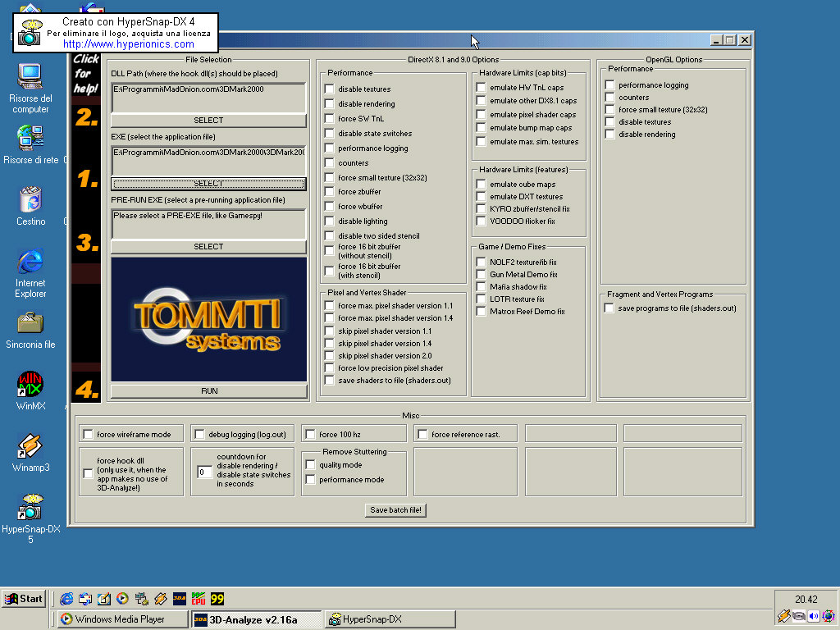Click the RUN button
Image resolution: width=840 pixels, height=630 pixels.
point(209,391)
